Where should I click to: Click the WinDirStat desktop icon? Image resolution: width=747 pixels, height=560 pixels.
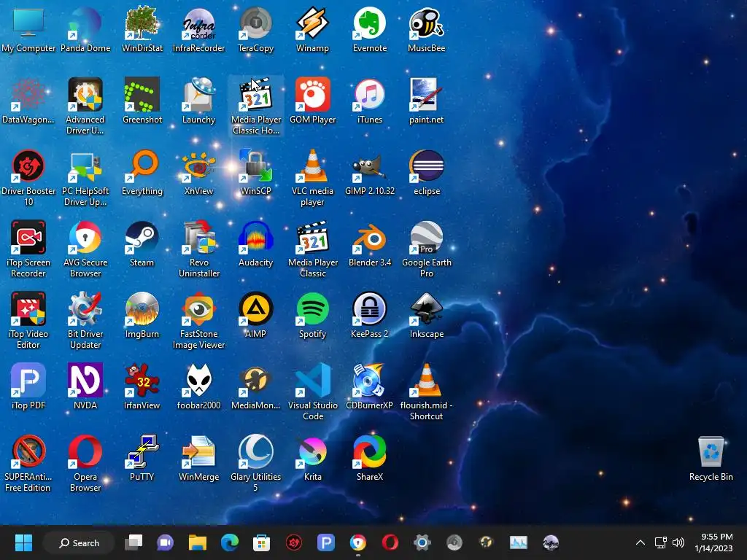pyautogui.click(x=142, y=23)
